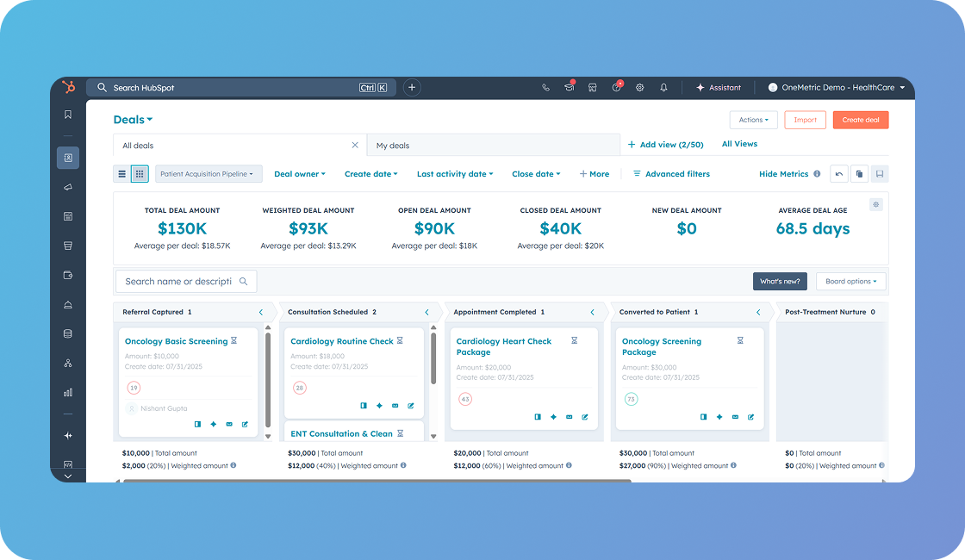Open the notifications bell
The height and width of the screenshot is (560, 965).
point(663,87)
